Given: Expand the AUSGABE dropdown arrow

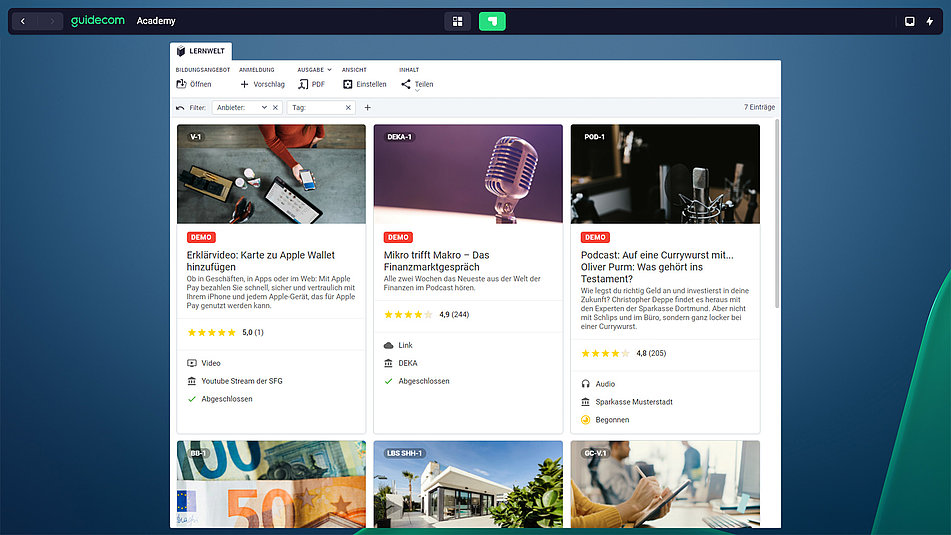Looking at the screenshot, I should (329, 70).
